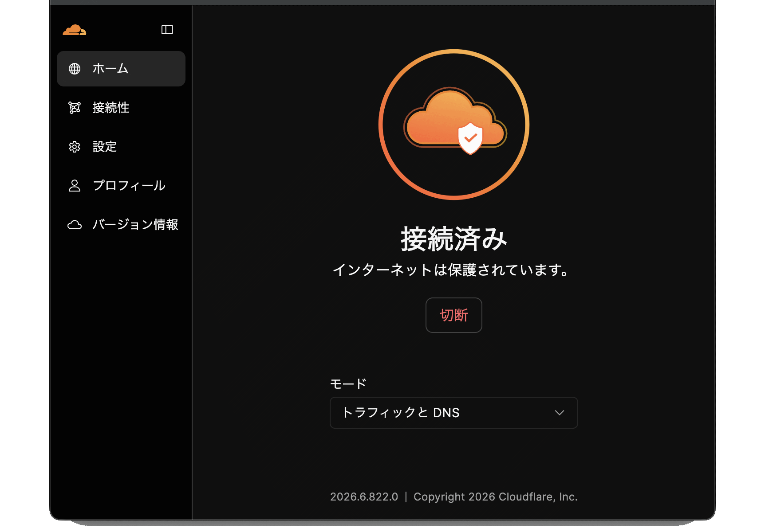
Task: Disconnect using the 切断 button
Action: point(454,315)
